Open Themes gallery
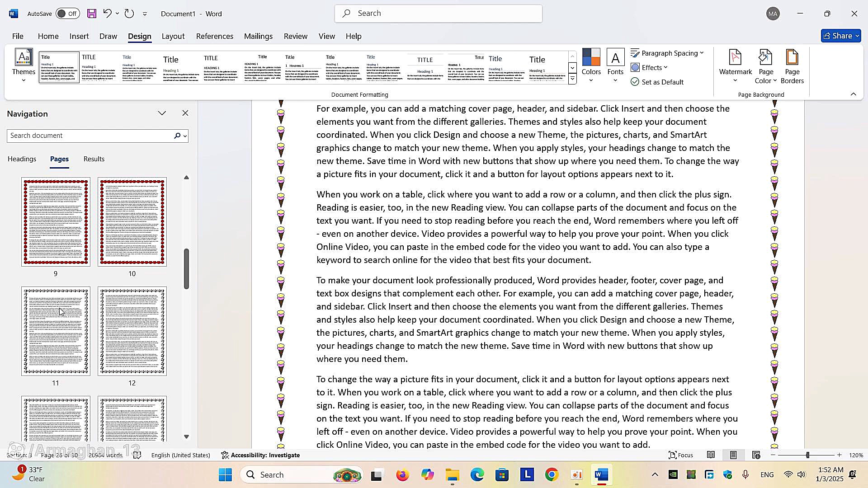 [x=24, y=66]
